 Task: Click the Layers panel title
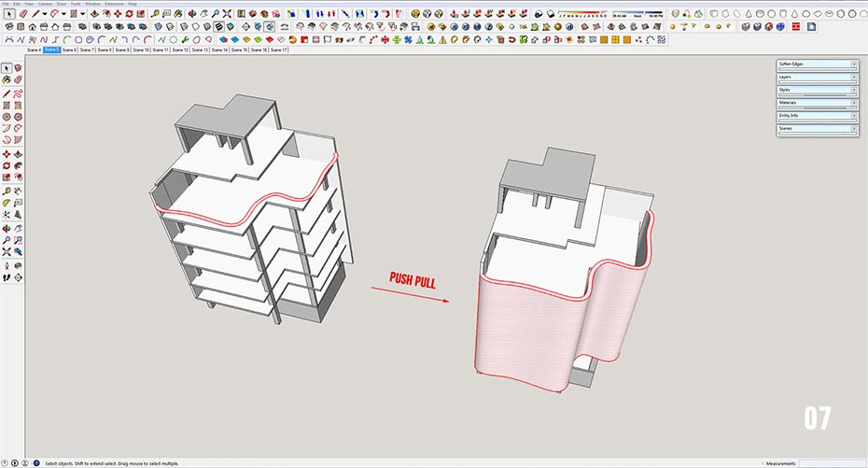(x=785, y=77)
